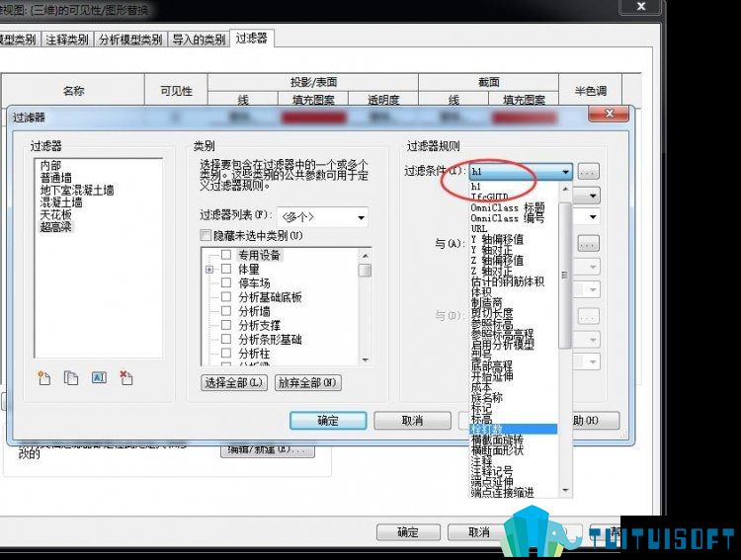The width and height of the screenshot is (741, 560).
Task: Check the 分析支撑 category
Action: coord(226,325)
